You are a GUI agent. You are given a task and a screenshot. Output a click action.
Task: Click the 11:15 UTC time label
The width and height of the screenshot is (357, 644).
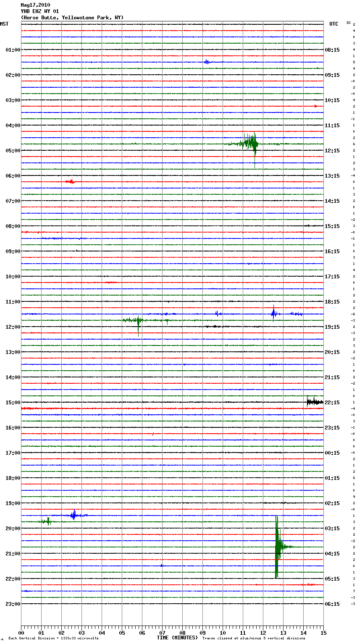332,125
